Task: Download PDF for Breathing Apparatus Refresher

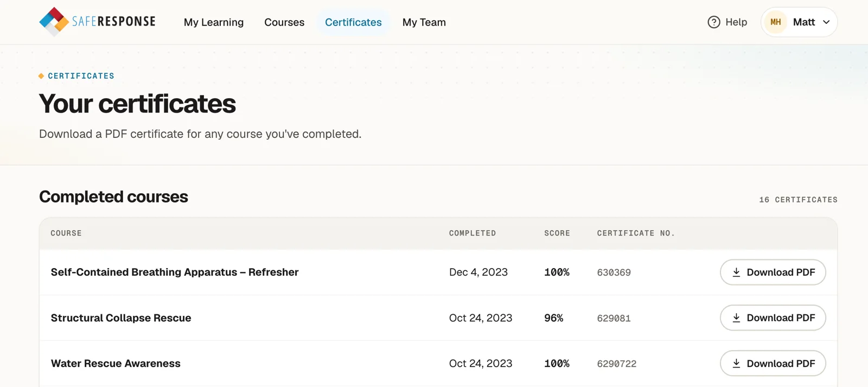Action: (773, 272)
